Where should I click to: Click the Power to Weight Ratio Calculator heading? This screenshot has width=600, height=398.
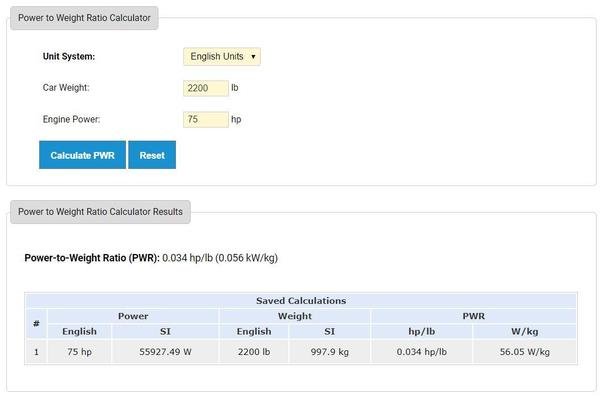click(x=84, y=18)
